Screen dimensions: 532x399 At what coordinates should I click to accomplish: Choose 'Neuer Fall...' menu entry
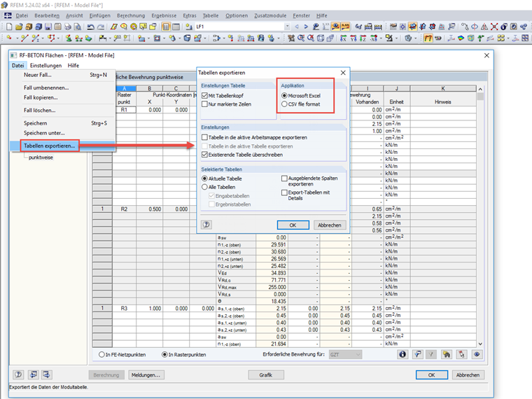pyautogui.click(x=38, y=75)
